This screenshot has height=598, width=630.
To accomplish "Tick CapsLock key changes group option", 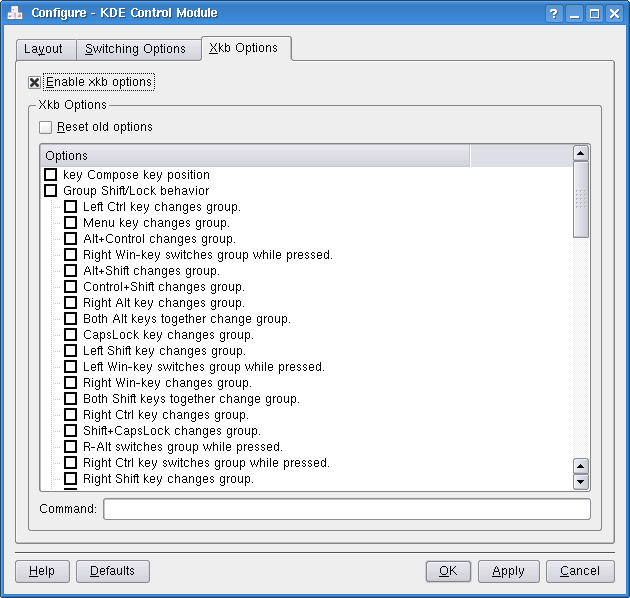I will pos(70,335).
